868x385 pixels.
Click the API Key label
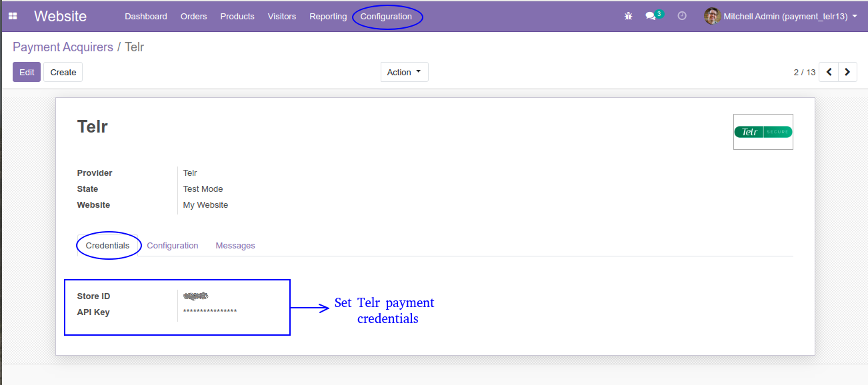click(x=93, y=312)
